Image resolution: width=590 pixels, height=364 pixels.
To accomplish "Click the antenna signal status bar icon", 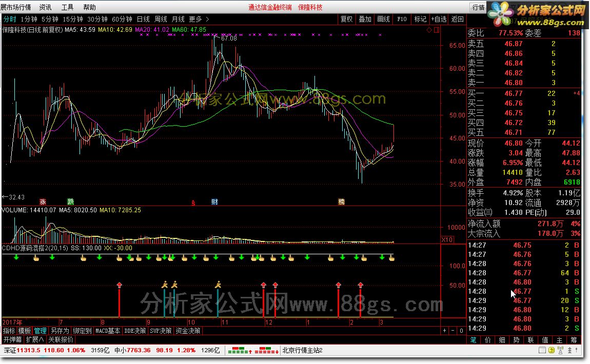I will [561, 351].
